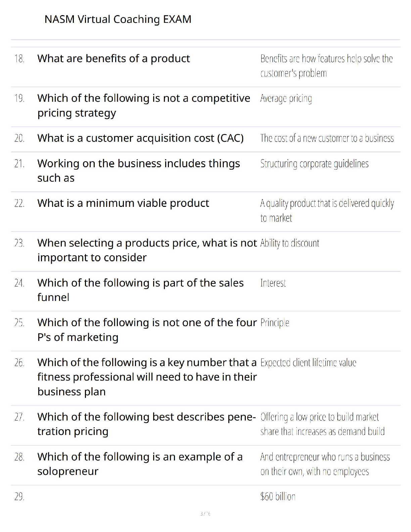Screen dimensions: 411x532
Task: Select the customer acquisition cost (CAC) question
Action: (140, 138)
